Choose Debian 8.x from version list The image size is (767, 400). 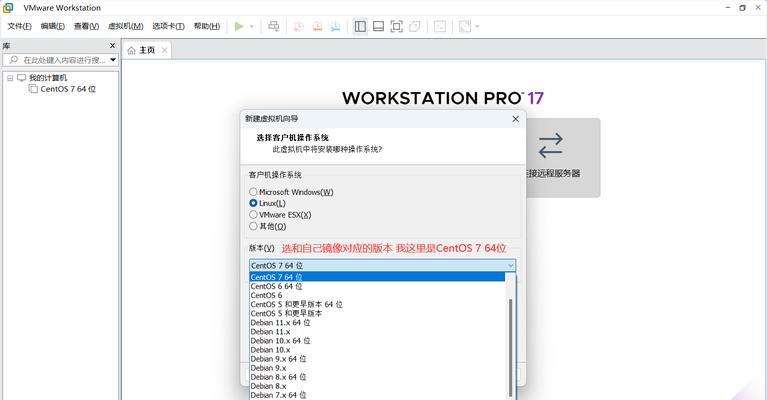click(x=377, y=386)
